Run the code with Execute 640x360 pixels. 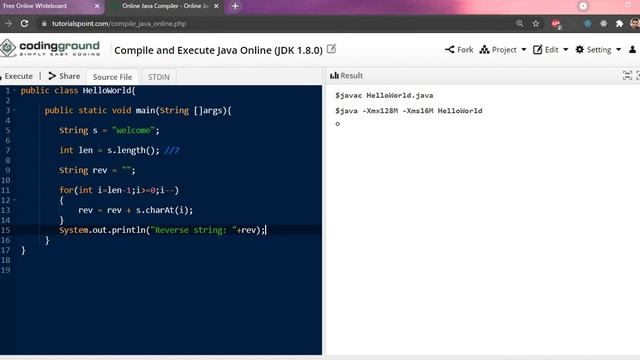17,76
